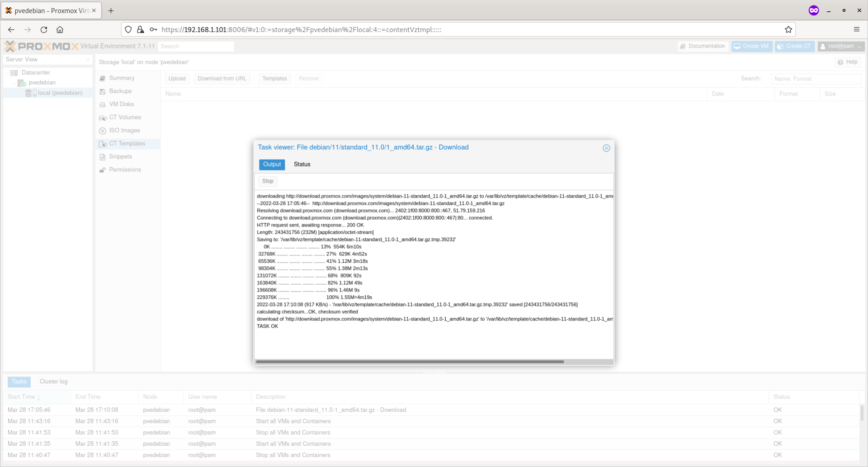The width and height of the screenshot is (868, 467).
Task: Open the Firefox hamburger menu
Action: click(856, 30)
